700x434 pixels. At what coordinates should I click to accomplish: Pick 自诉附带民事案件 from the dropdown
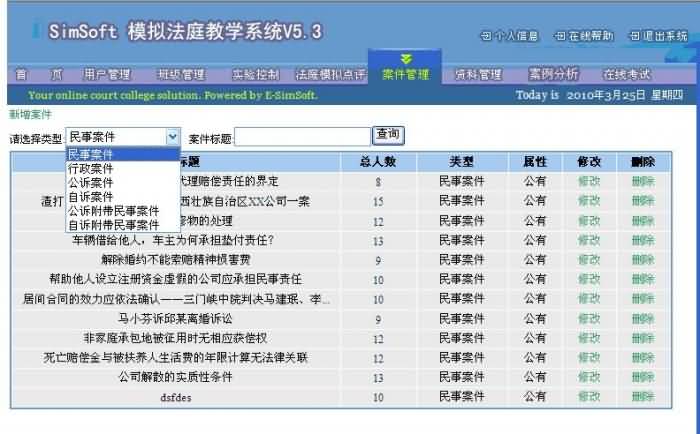tap(114, 225)
